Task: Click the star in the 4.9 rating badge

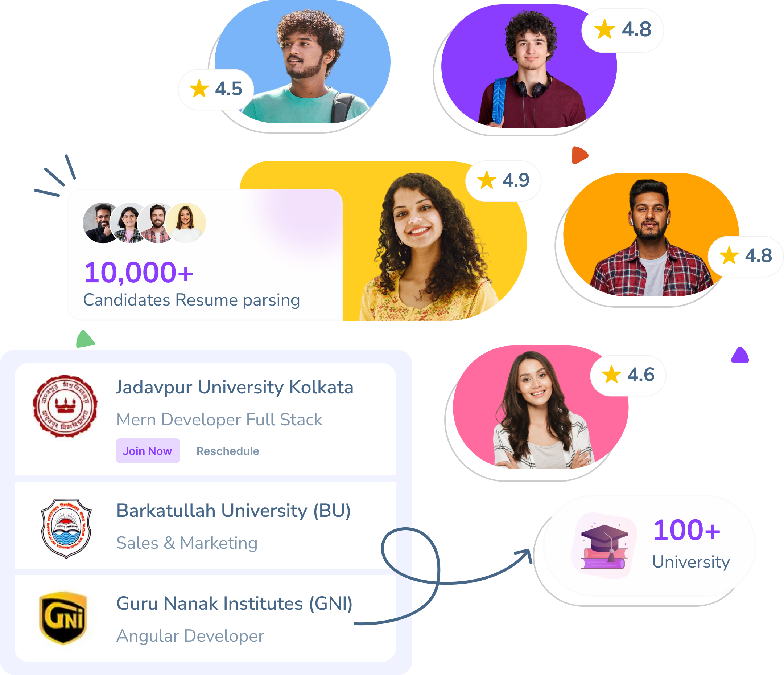Action: tap(487, 179)
